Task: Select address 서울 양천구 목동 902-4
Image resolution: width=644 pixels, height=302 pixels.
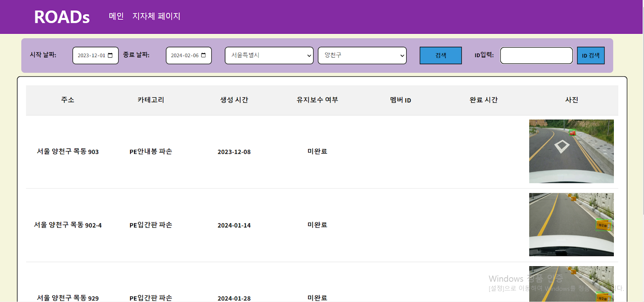Action: click(68, 225)
